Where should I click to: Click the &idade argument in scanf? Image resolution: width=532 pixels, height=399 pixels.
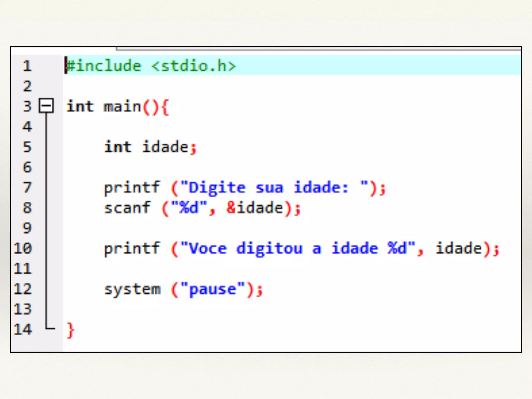coord(255,208)
